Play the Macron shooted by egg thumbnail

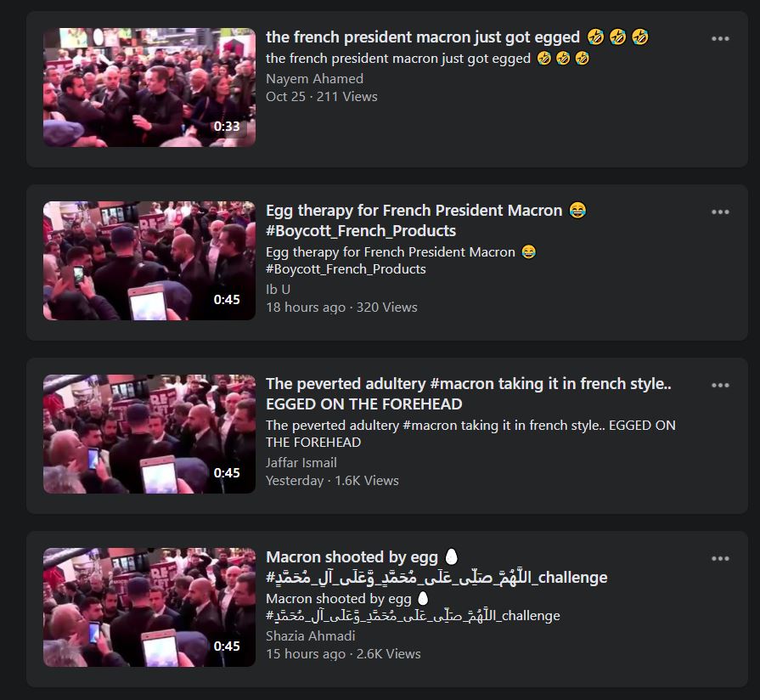(x=149, y=607)
